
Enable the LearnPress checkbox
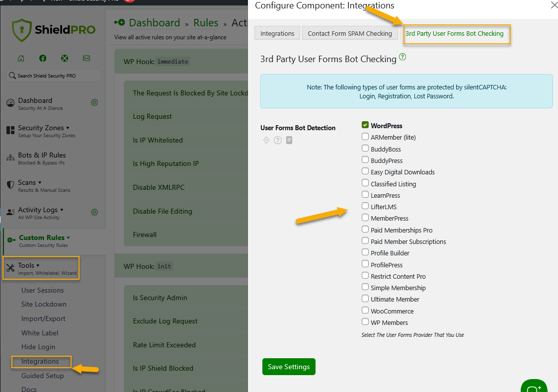coord(365,195)
